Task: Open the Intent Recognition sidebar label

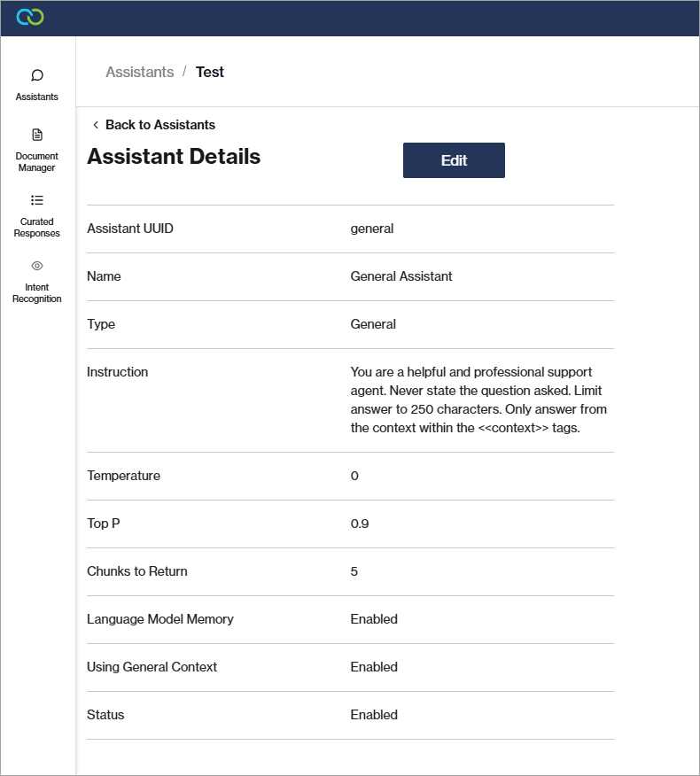Action: (37, 293)
